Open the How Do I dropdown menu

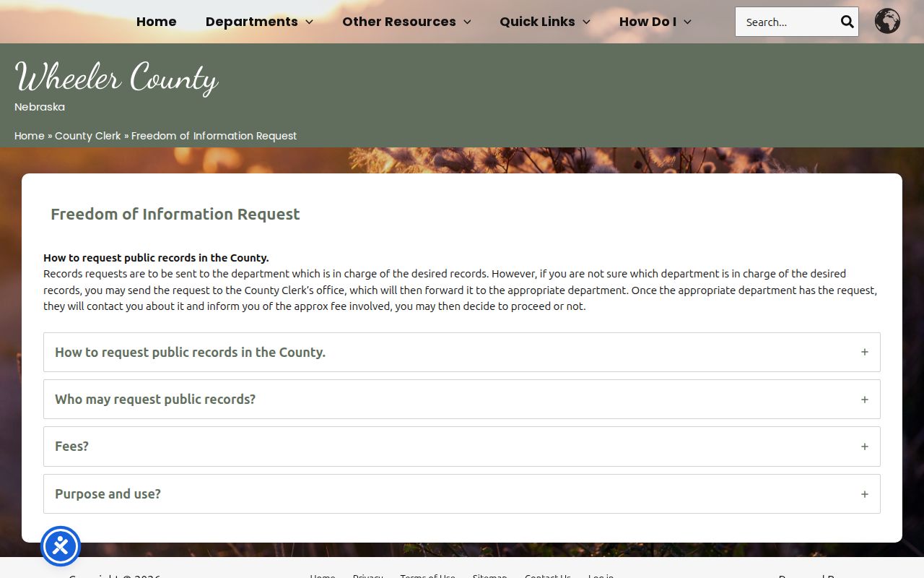[655, 22]
